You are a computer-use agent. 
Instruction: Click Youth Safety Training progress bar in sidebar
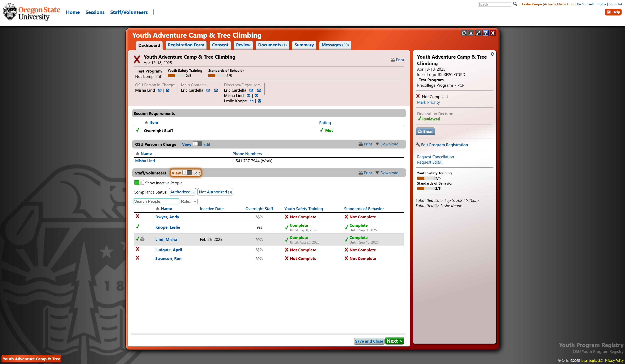(x=426, y=178)
